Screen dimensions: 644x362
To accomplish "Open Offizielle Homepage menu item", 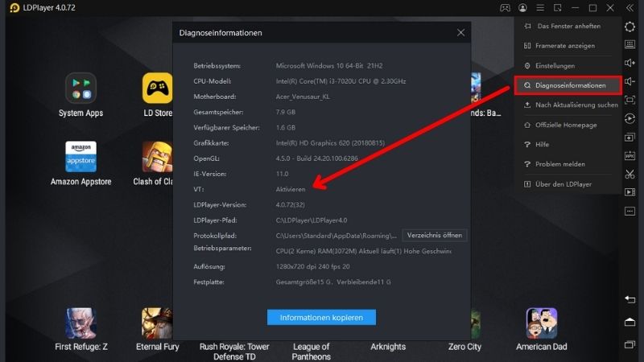I will 568,125.
